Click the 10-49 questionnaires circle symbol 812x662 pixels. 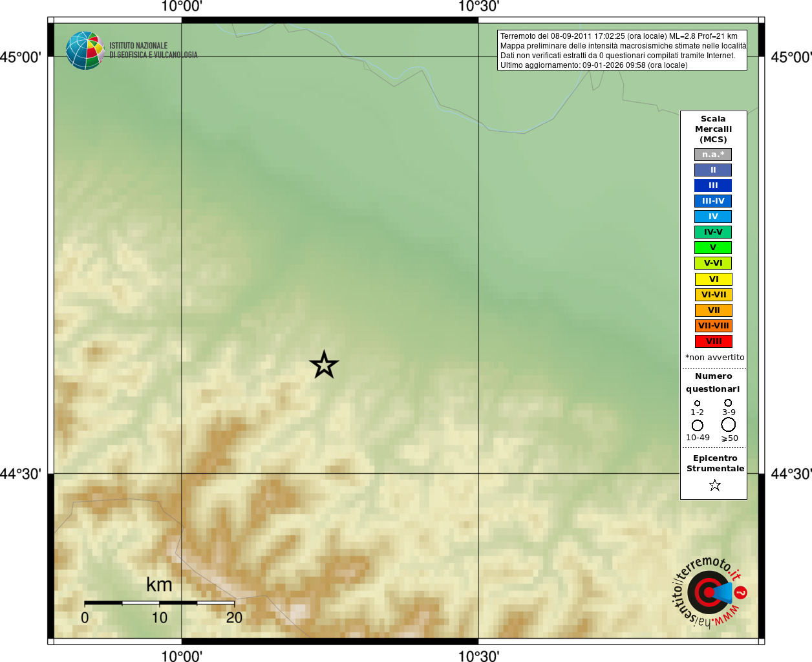(x=697, y=425)
